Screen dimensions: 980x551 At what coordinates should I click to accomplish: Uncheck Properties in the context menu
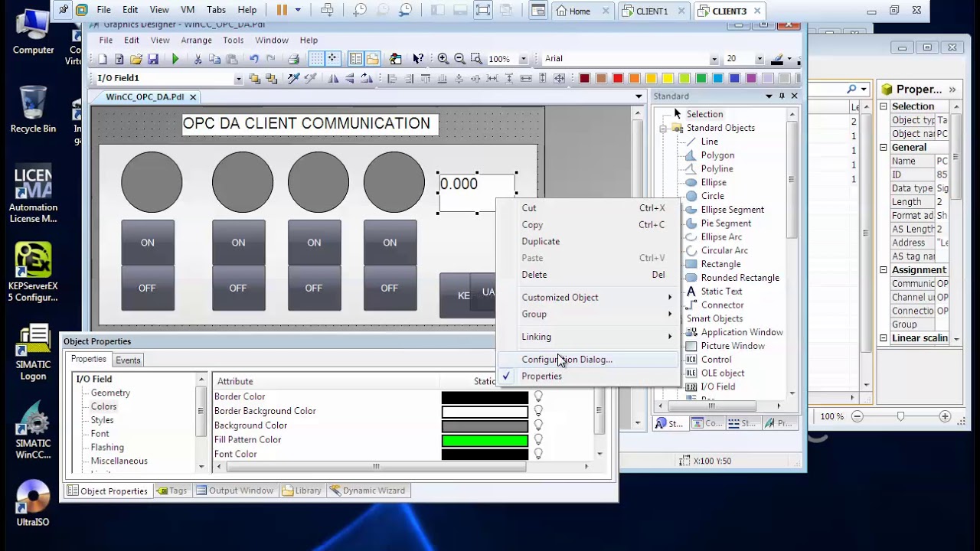coord(541,377)
